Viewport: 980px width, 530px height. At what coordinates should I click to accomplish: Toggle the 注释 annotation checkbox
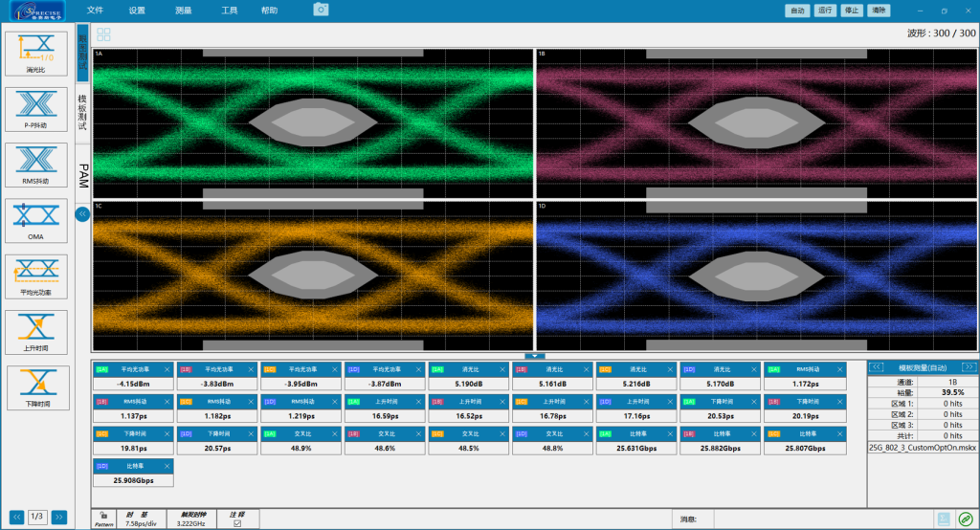[x=237, y=523]
